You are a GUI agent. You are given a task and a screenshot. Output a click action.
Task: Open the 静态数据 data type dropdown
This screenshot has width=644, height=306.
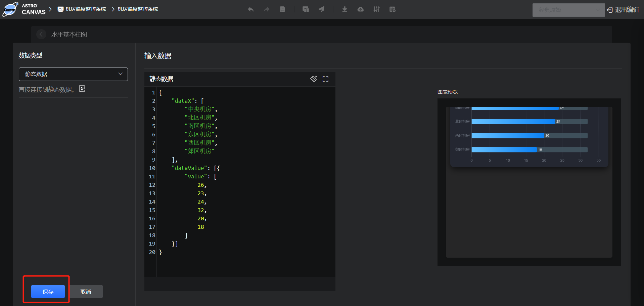coord(73,74)
